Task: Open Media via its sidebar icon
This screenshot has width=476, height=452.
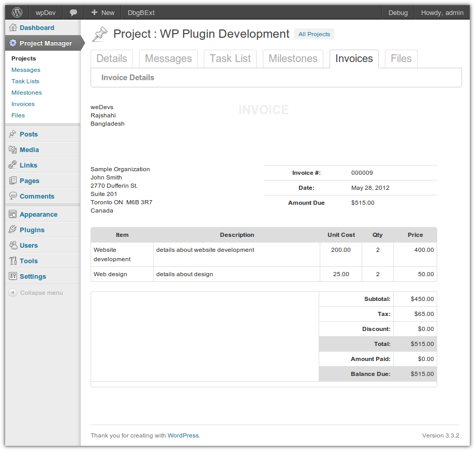Action: [x=13, y=149]
